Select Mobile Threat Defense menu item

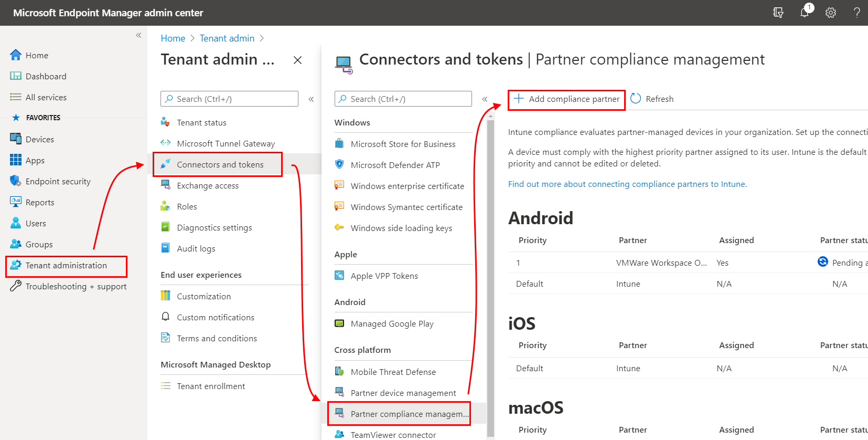(393, 372)
